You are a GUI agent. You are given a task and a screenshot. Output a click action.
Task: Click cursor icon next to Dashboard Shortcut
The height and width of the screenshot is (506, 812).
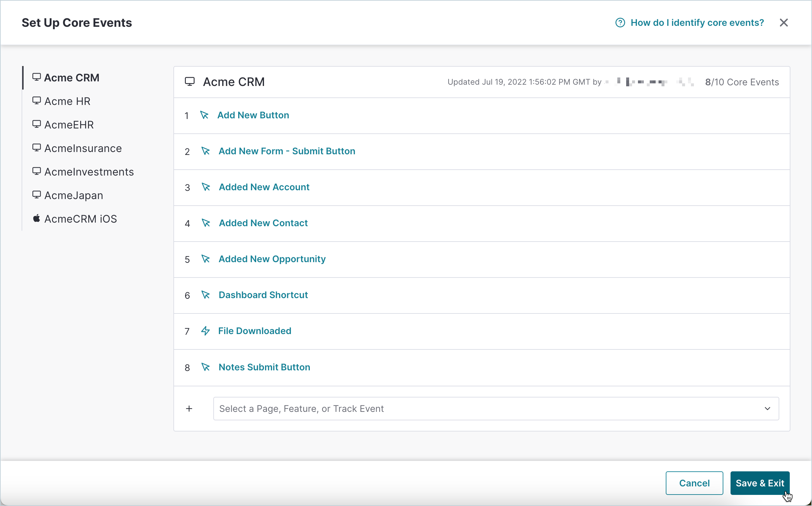point(205,295)
